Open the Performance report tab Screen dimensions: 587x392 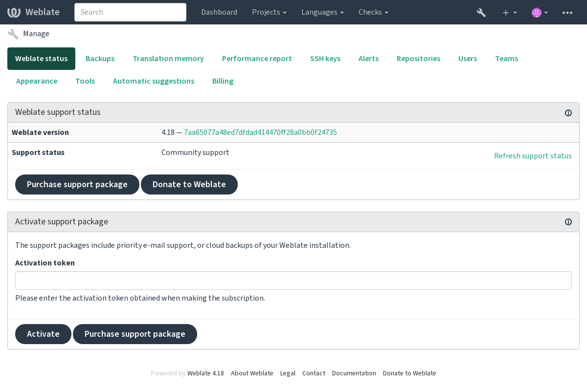[257, 59]
